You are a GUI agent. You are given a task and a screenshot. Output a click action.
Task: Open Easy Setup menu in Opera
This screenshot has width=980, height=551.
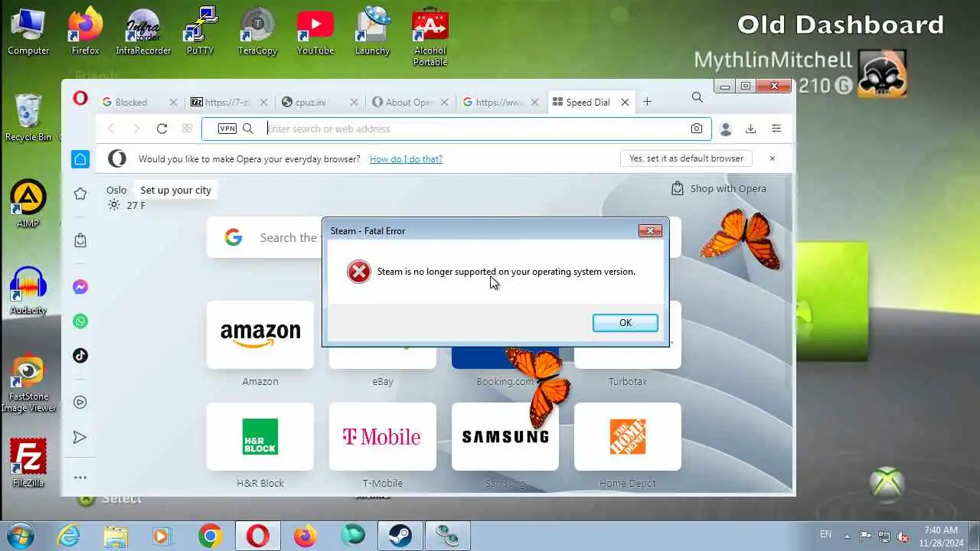776,129
